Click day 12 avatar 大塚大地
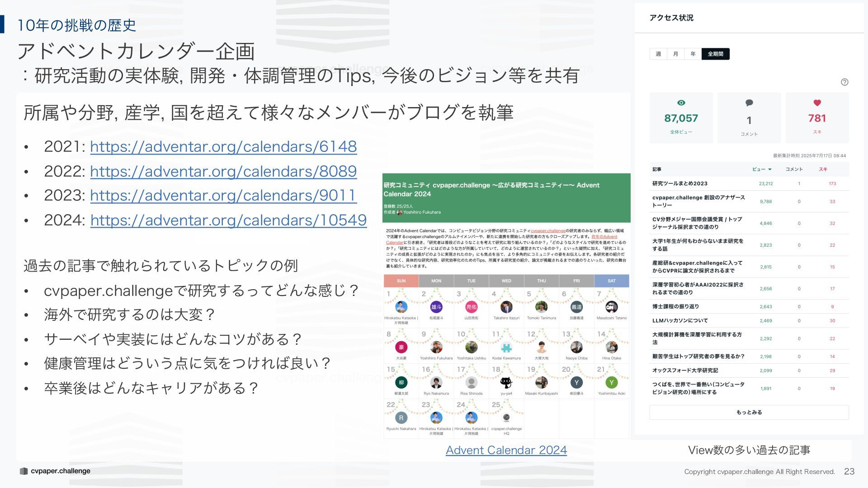The height and width of the screenshot is (488, 868). coord(541,347)
